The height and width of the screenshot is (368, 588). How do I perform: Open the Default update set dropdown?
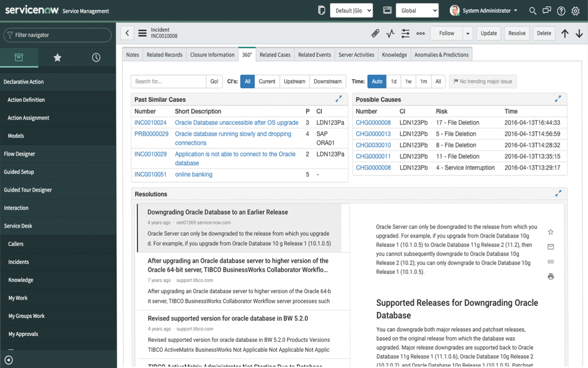[352, 11]
